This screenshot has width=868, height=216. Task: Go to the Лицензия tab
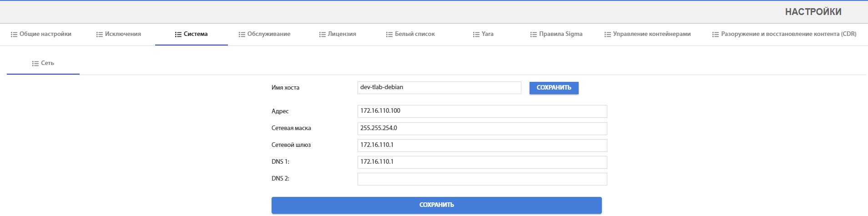[x=338, y=34]
